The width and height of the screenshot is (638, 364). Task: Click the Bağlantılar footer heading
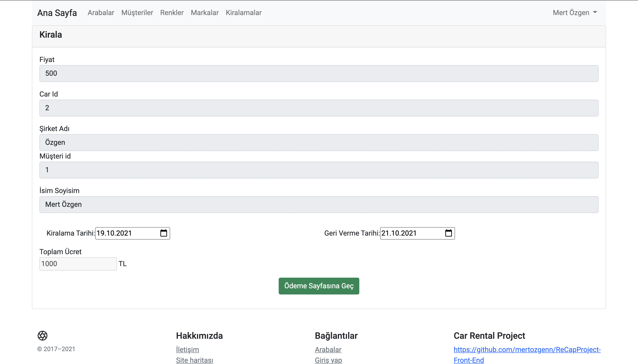(336, 335)
